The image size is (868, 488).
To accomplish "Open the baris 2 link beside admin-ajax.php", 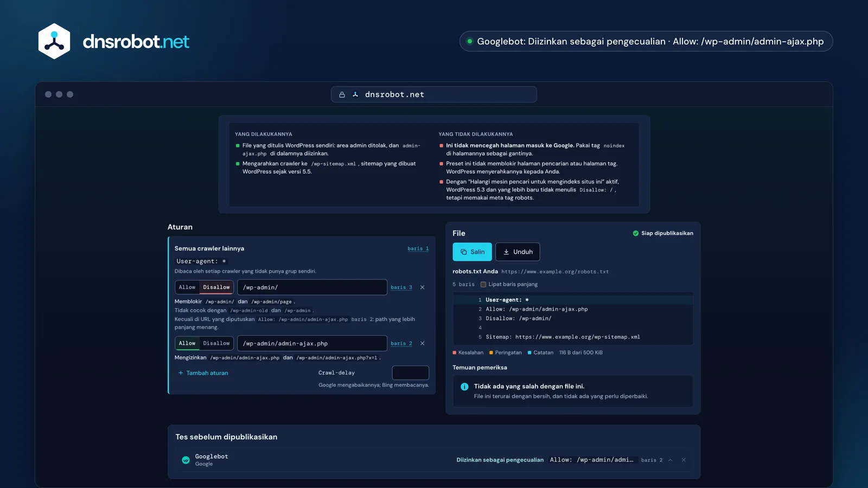I will (x=401, y=343).
